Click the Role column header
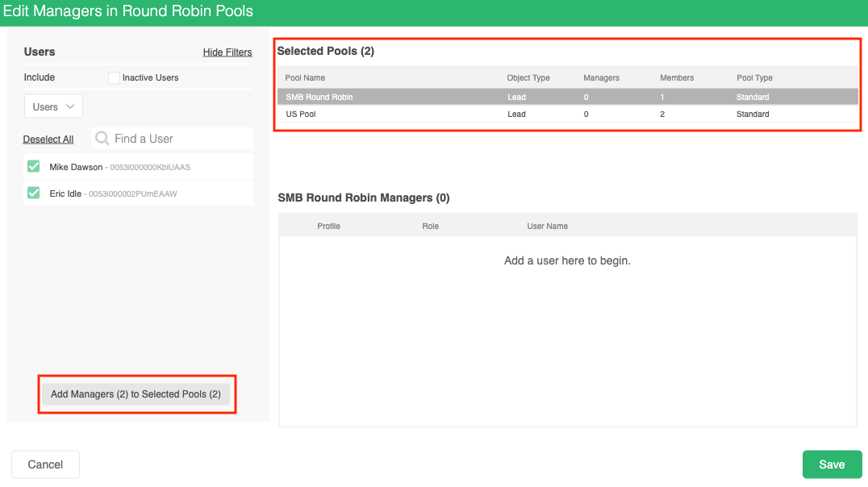The image size is (868, 487). point(430,227)
